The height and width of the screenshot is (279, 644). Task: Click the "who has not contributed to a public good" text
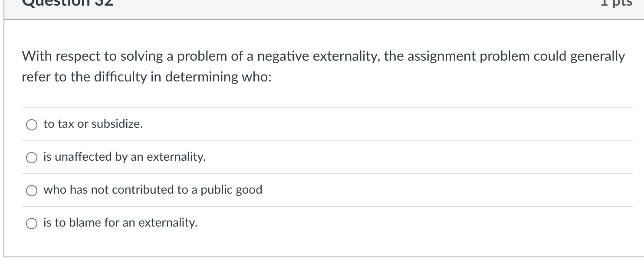[153, 190]
